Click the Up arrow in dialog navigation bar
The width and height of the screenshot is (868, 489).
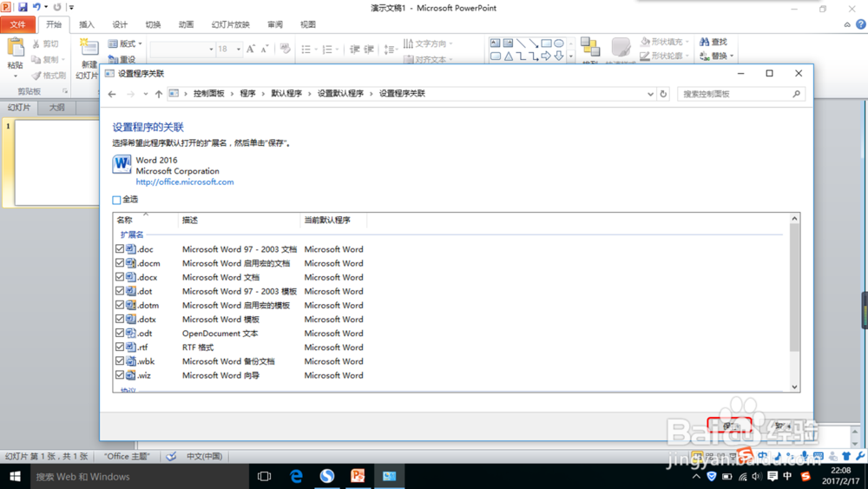pyautogui.click(x=159, y=94)
